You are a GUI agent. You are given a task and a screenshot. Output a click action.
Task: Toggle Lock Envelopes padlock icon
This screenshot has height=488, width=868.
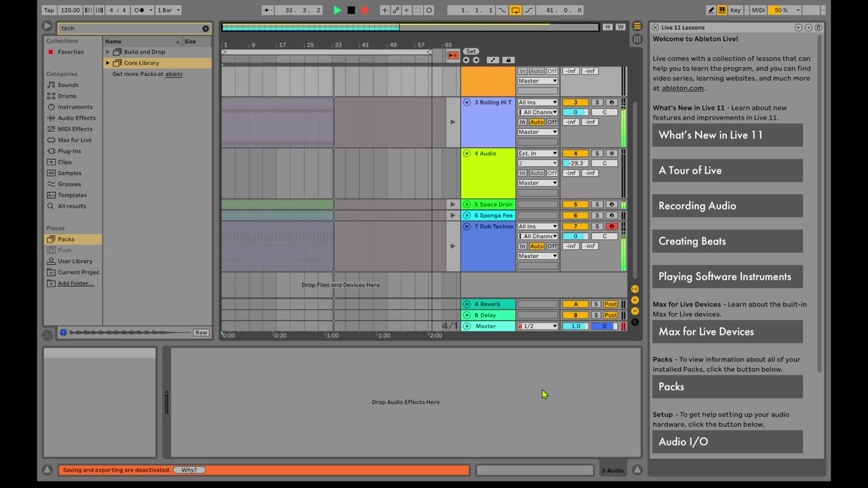(508, 60)
